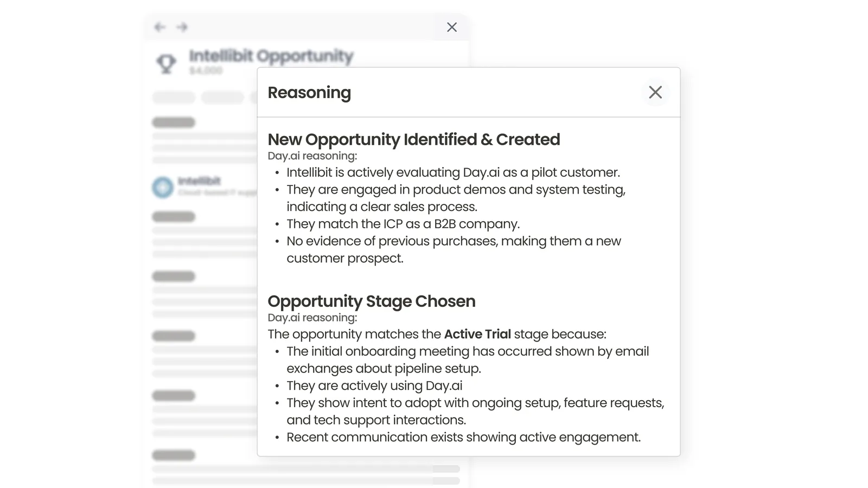
Task: Click the pilot customer bullet point
Action: (453, 172)
